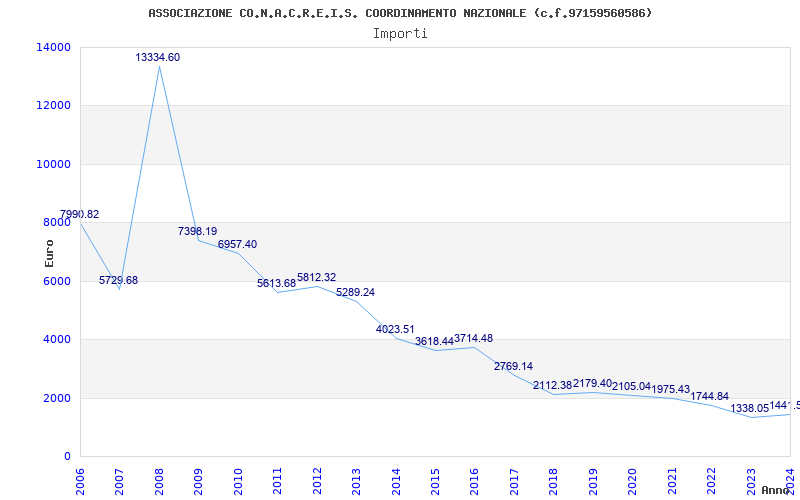Click the Euro y-axis title
Screen dimensions: 800x500
[x=49, y=253]
